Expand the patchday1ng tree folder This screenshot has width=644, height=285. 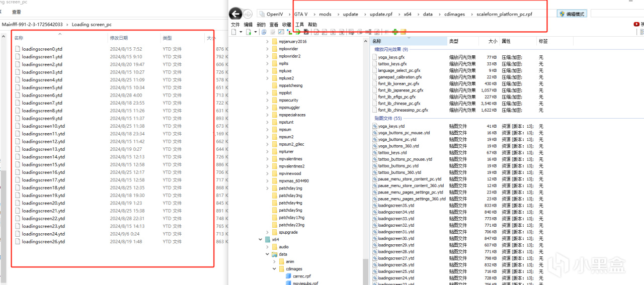pyautogui.click(x=267, y=188)
